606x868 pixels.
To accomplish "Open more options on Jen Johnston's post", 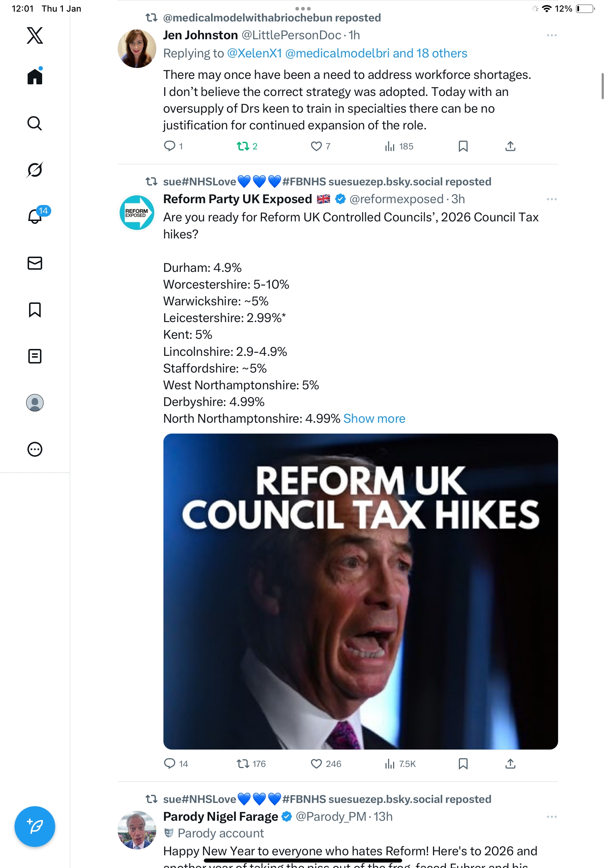I will [x=552, y=36].
